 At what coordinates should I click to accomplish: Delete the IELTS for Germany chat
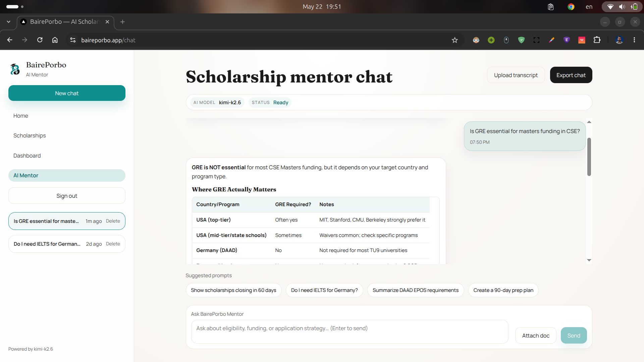click(x=113, y=244)
